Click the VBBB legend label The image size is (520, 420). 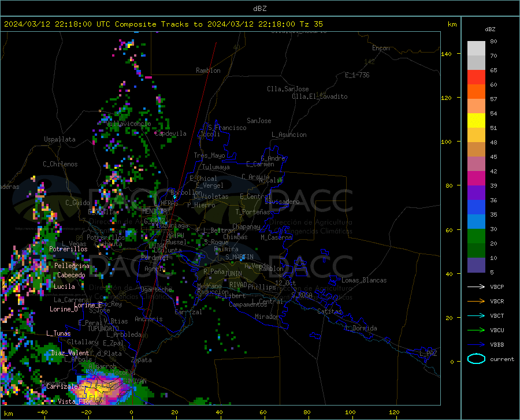497,345
